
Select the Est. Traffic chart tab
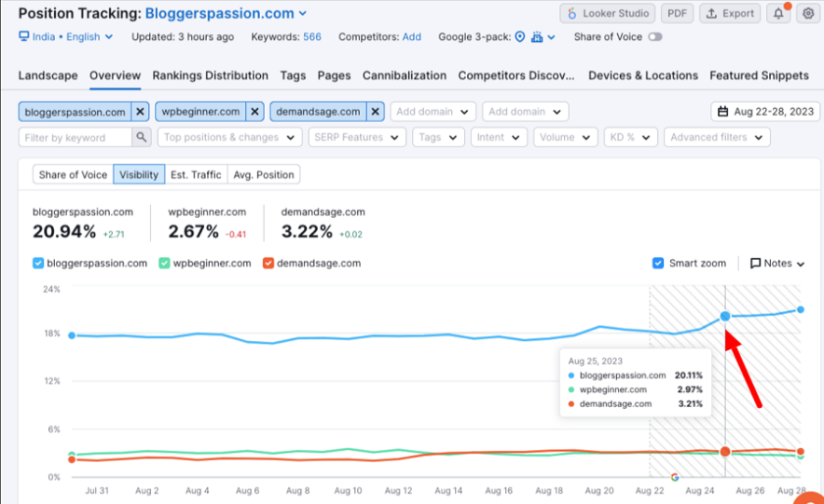196,175
